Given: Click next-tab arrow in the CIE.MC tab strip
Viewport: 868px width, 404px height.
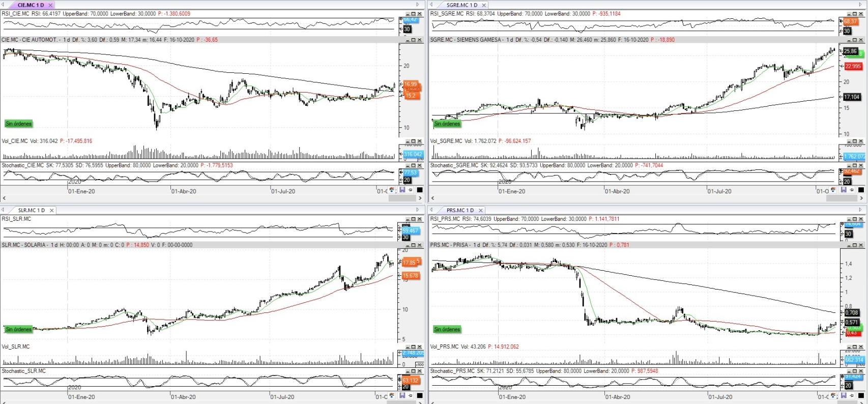Looking at the screenshot, I should [418, 5].
